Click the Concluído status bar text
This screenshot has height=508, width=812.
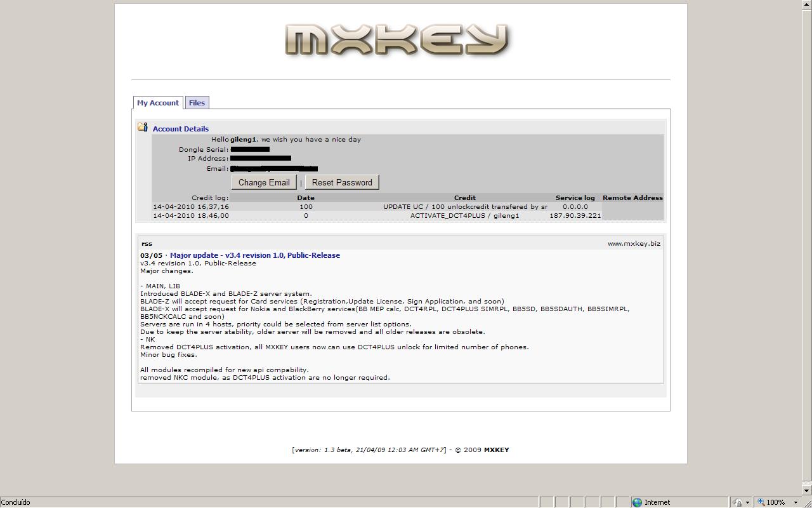15,502
